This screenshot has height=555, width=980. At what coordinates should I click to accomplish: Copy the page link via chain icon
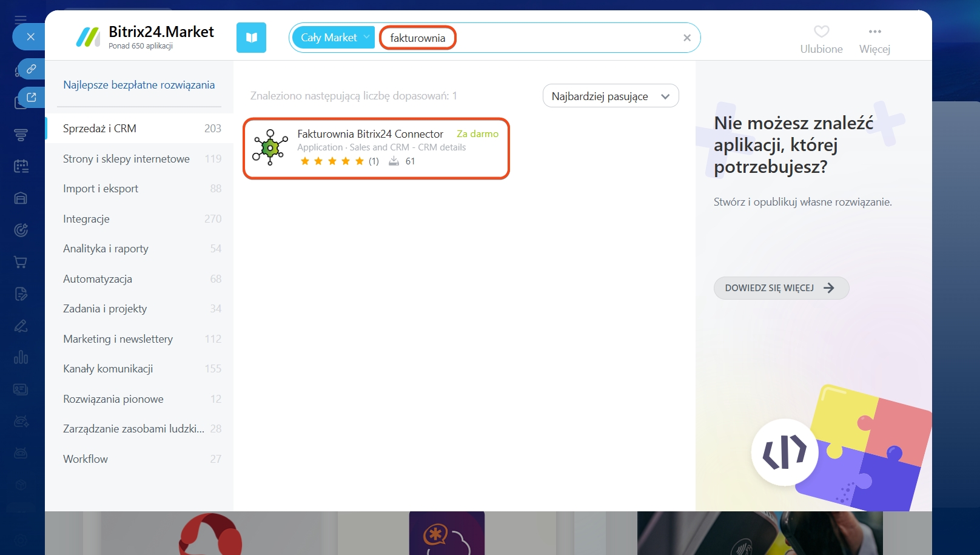(x=32, y=69)
